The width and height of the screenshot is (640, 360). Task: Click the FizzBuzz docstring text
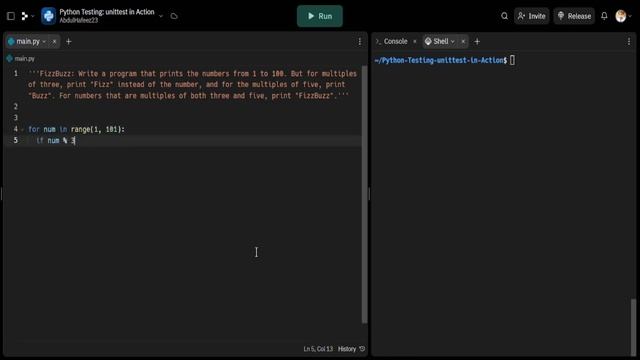coord(192,84)
